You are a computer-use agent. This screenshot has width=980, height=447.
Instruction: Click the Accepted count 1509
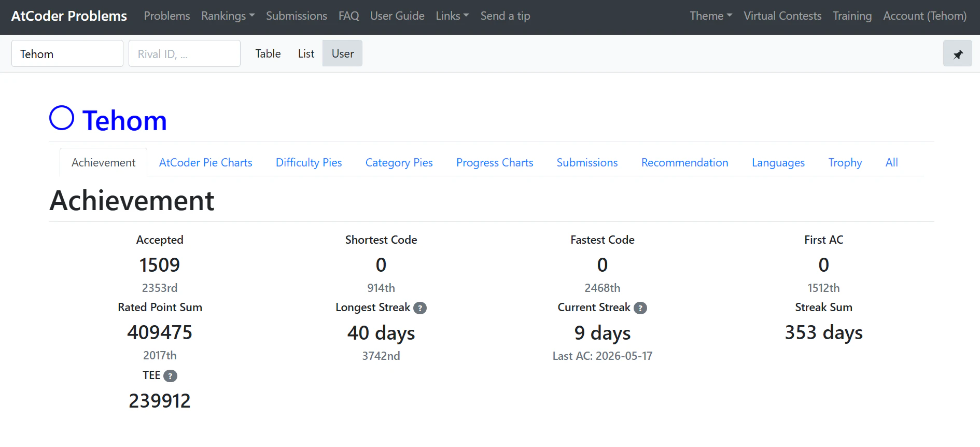click(160, 265)
